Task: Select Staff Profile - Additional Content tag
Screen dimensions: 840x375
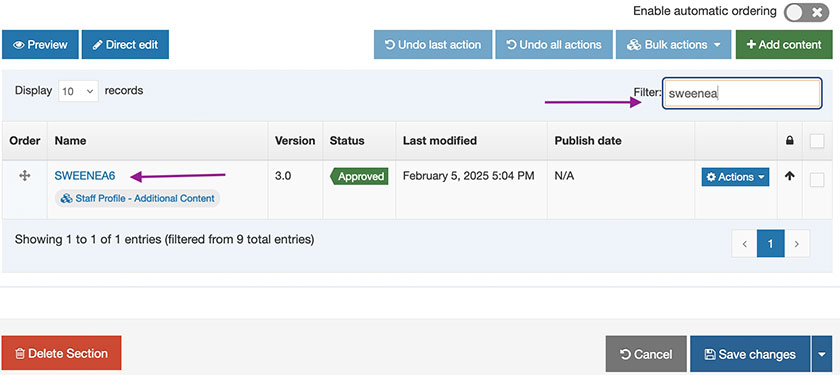Action: pyautogui.click(x=138, y=198)
